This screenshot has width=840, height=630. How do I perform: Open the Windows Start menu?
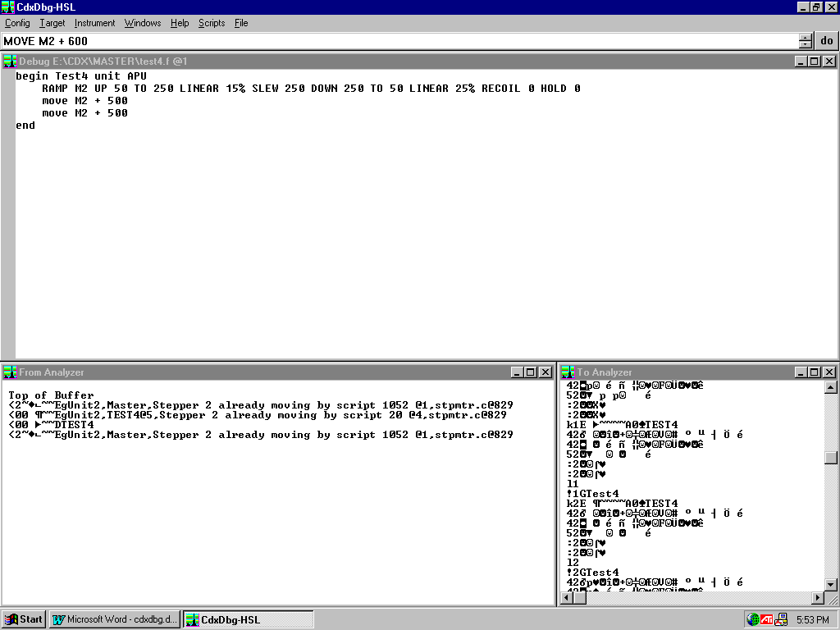[x=24, y=619]
